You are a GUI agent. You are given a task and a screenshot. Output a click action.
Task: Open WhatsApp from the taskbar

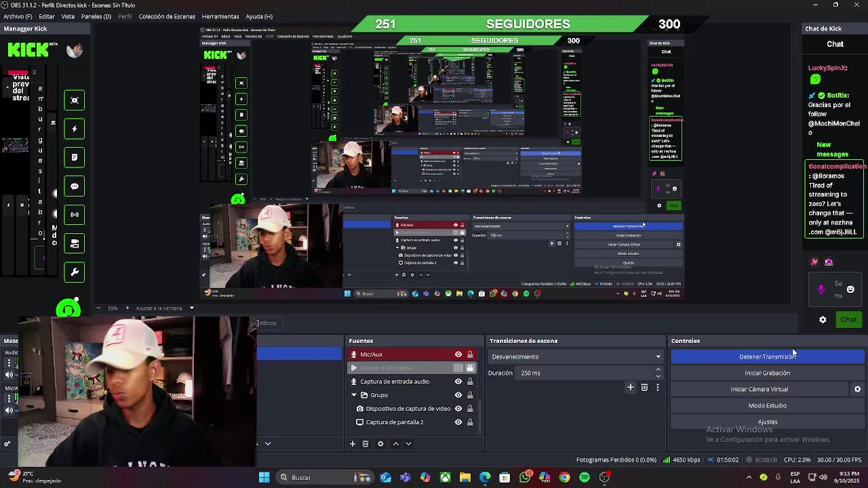525,477
